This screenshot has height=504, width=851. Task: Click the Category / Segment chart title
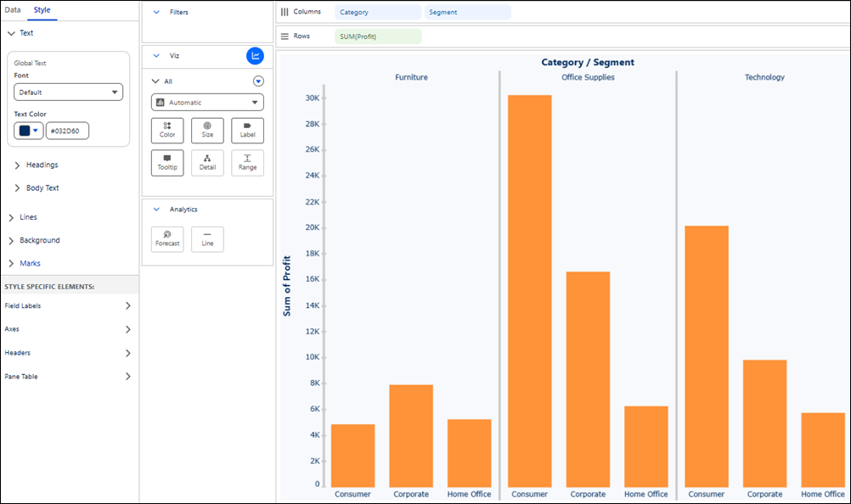click(x=588, y=62)
